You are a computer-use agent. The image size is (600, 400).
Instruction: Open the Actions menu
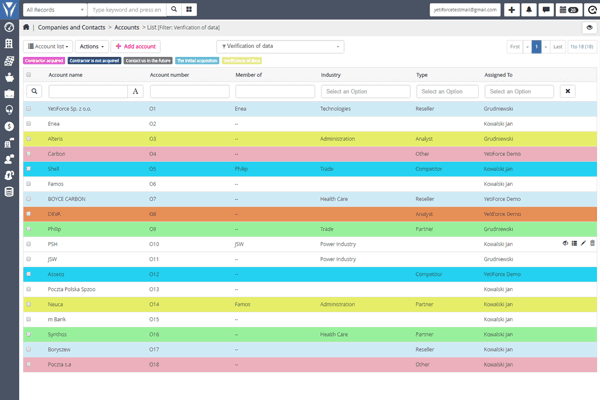point(90,47)
